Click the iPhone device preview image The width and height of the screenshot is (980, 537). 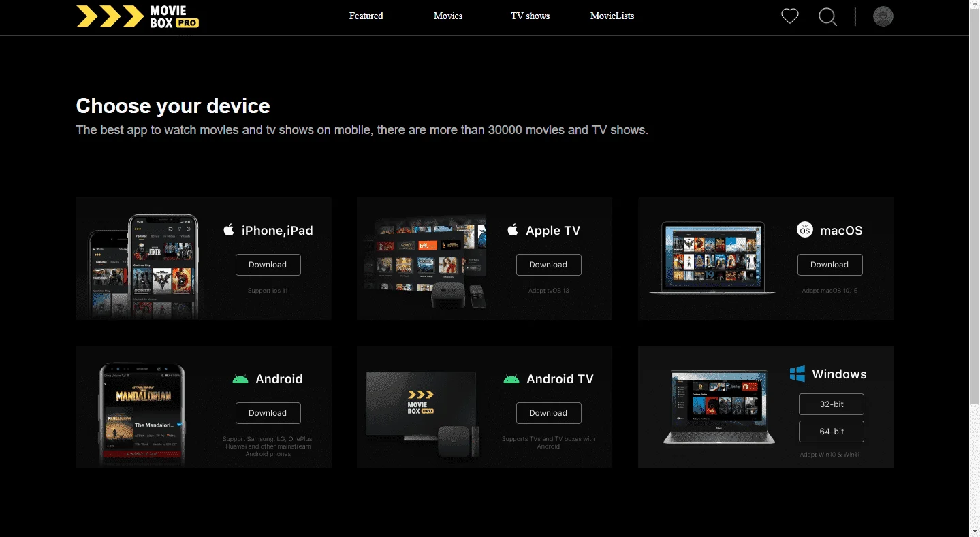[144, 266]
